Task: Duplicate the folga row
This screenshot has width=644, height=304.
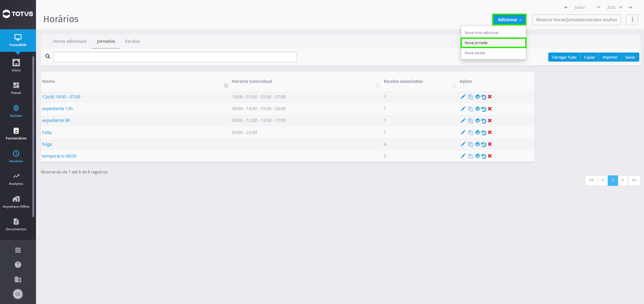Action: pos(470,144)
